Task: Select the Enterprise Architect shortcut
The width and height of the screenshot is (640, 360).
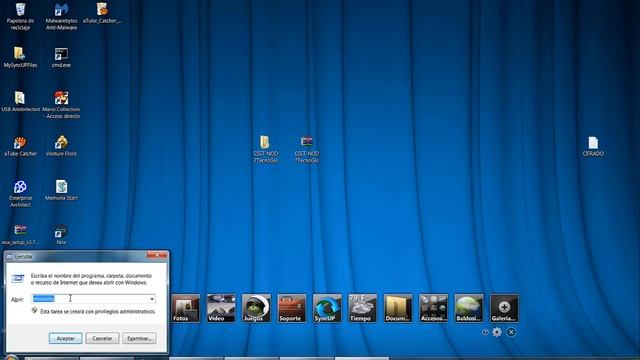Action: 20,193
